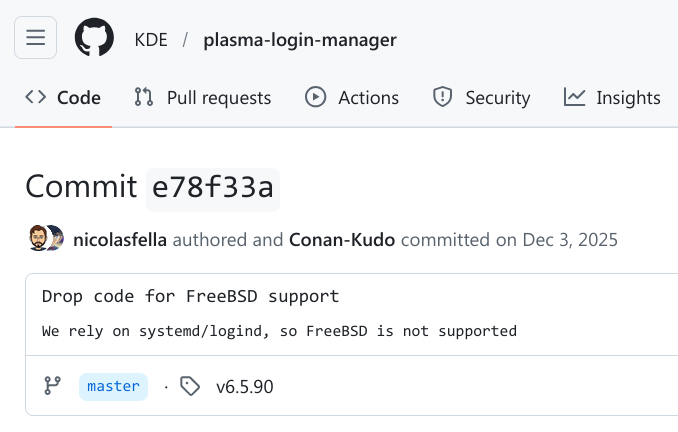The width and height of the screenshot is (678, 432).
Task: Click Conan-Kudo's overlapping avatar image
Action: (56, 239)
